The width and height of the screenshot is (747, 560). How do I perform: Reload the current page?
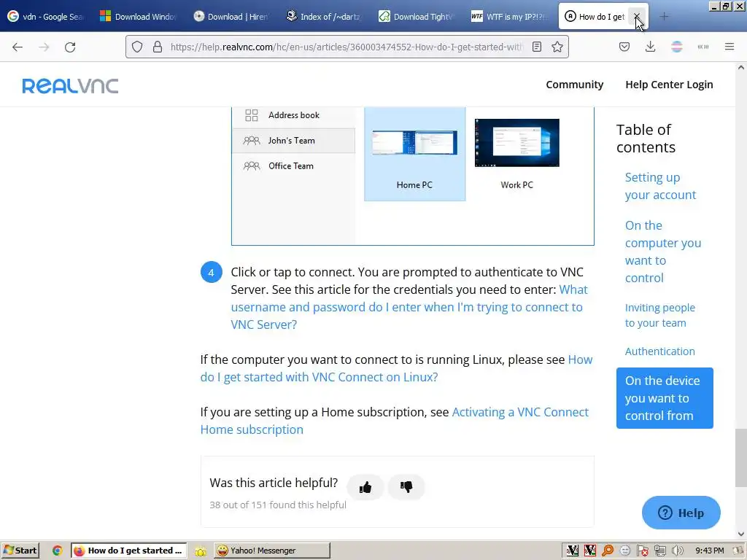[x=70, y=47]
